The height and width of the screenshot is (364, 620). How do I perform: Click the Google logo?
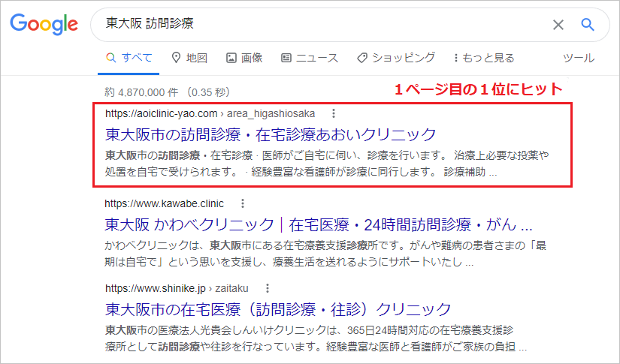click(44, 24)
